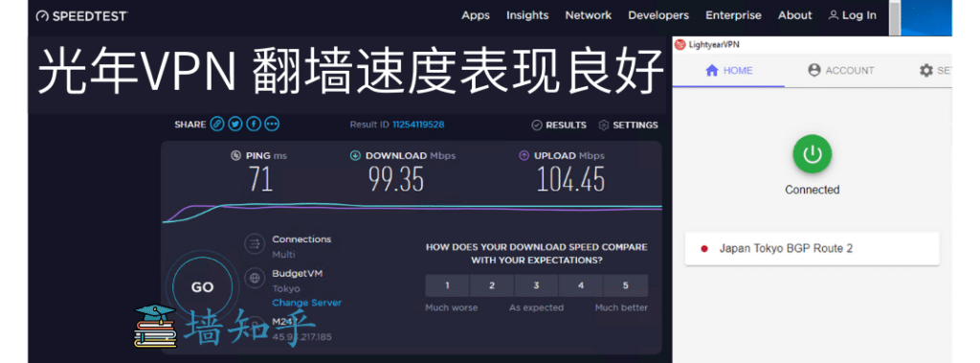Image resolution: width=980 pixels, height=363 pixels.
Task: Click the Ping icon
Action: click(235, 155)
